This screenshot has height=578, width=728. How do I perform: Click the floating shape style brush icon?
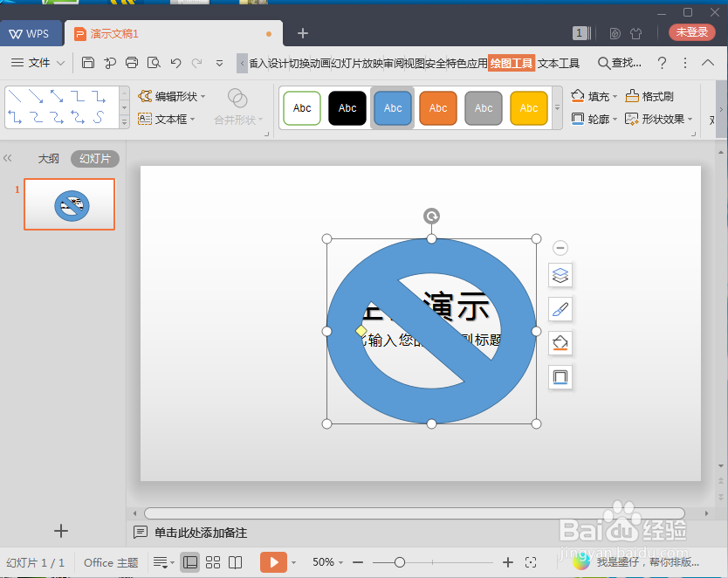coord(560,309)
